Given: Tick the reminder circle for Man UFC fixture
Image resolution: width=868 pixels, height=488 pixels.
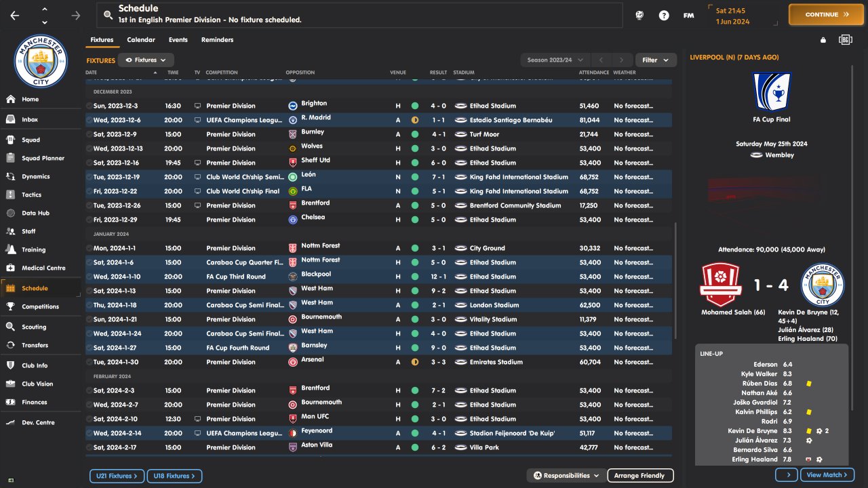Looking at the screenshot, I should [x=89, y=419].
